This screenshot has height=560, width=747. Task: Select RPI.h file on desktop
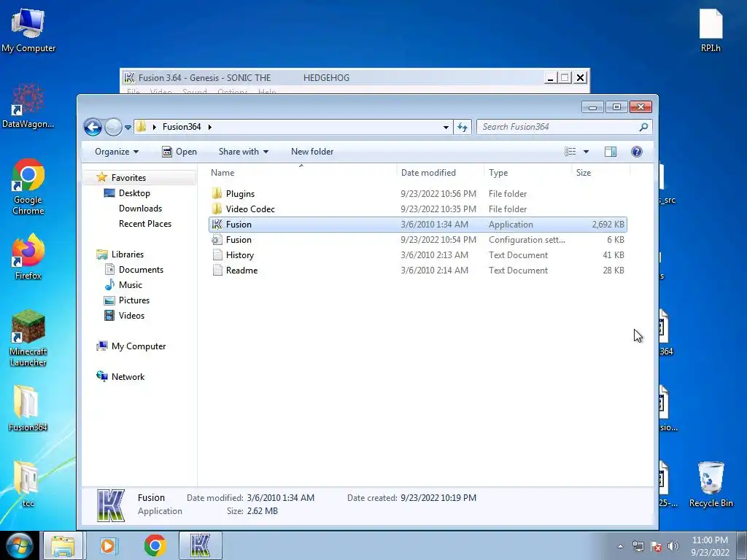711,31
